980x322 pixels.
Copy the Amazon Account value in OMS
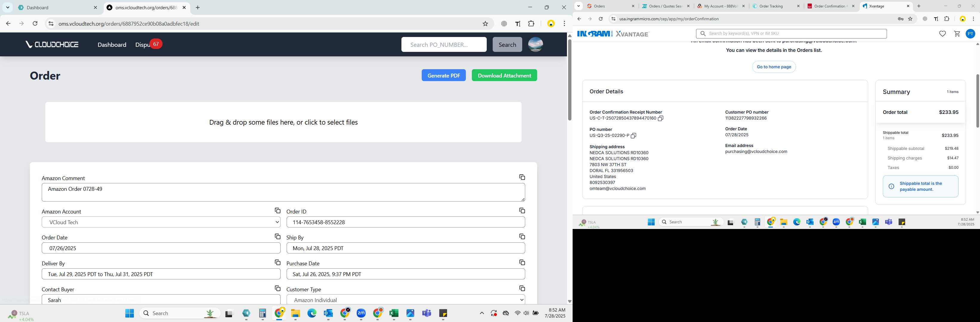[277, 210]
